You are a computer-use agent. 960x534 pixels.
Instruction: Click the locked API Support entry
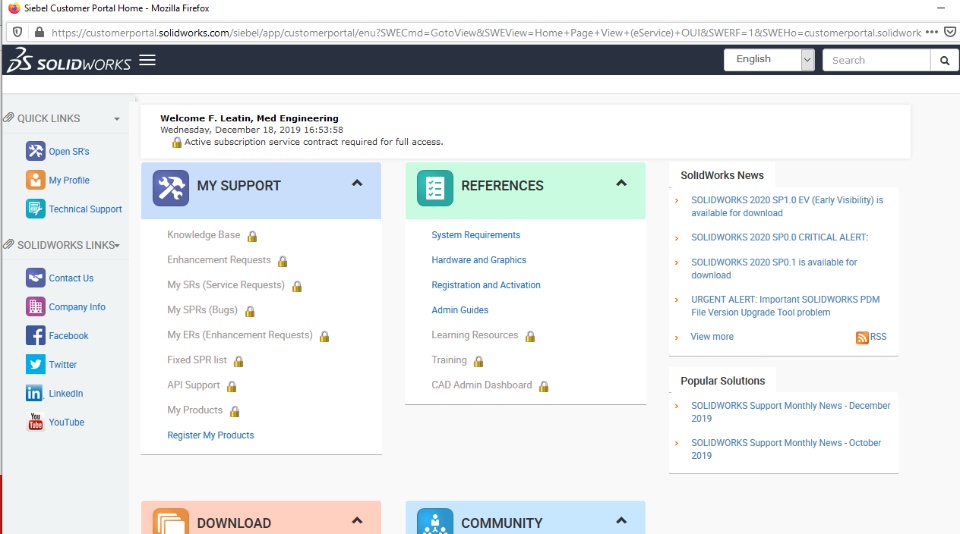tap(193, 385)
